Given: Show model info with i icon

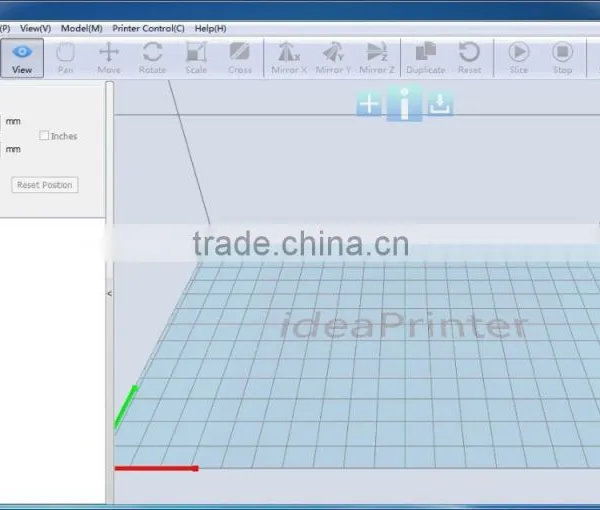Looking at the screenshot, I should [x=404, y=104].
